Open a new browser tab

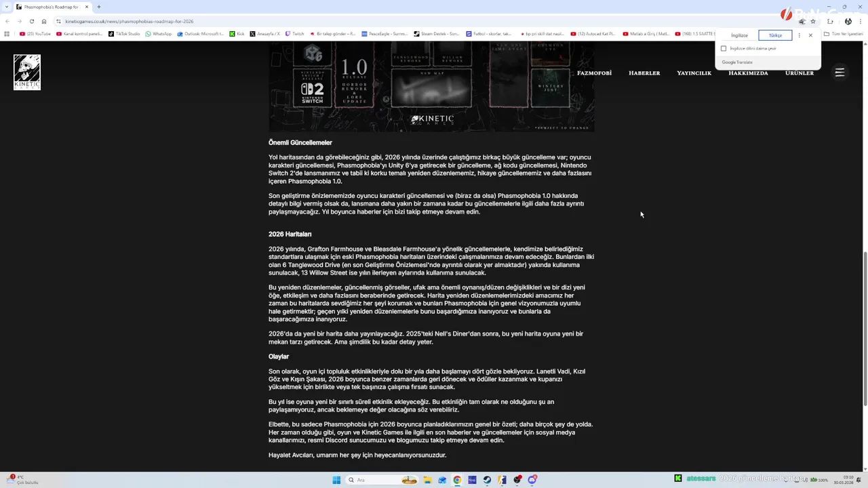98,7
